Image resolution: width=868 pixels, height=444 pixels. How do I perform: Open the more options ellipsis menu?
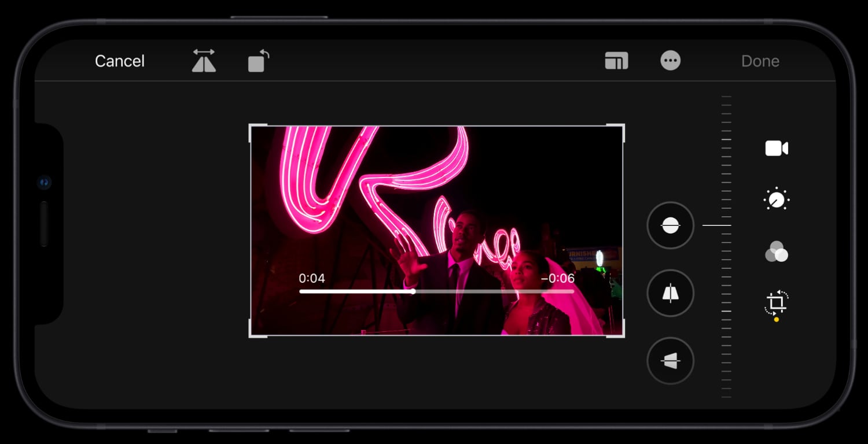670,61
